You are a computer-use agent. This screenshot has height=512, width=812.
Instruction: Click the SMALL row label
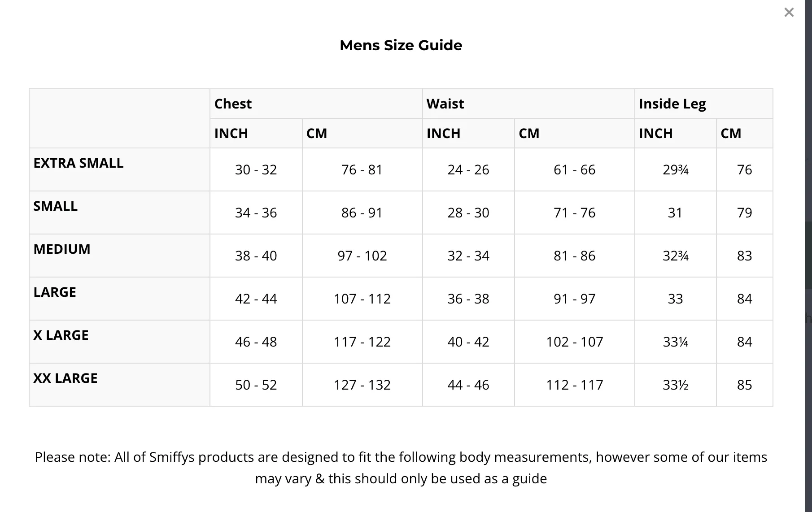(x=56, y=206)
